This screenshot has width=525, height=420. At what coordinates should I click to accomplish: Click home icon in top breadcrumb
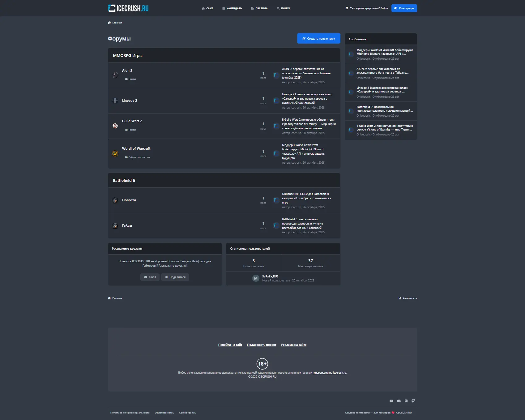109,23
